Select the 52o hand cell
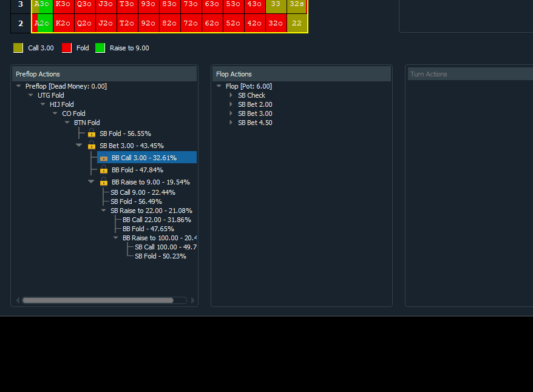This screenshot has height=392, width=533. pos(233,24)
